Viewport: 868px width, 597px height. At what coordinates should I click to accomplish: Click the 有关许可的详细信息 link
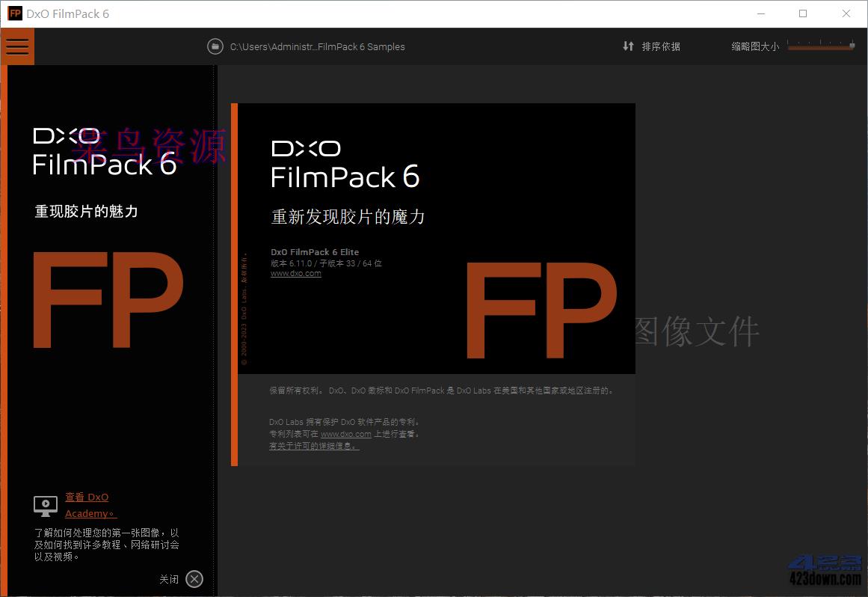(x=314, y=445)
